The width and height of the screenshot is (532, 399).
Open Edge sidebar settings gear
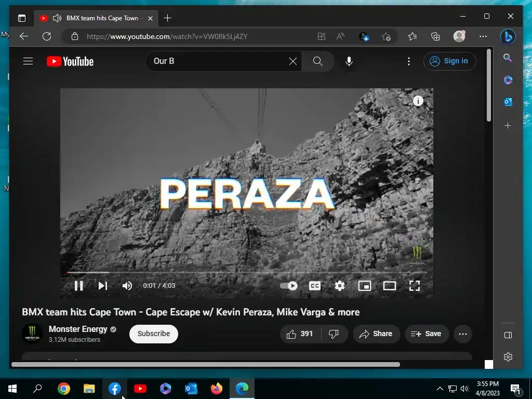pos(508,357)
